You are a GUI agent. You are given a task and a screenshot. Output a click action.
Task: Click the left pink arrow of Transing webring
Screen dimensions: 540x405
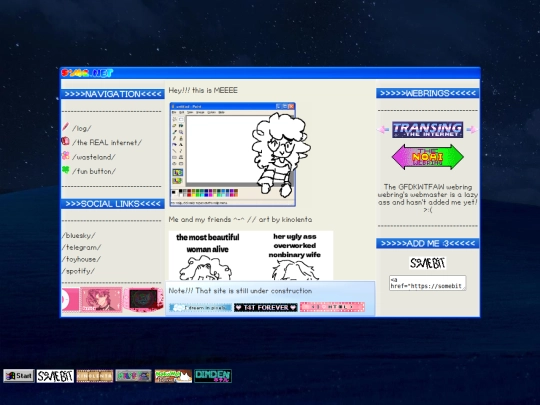[x=383, y=130]
